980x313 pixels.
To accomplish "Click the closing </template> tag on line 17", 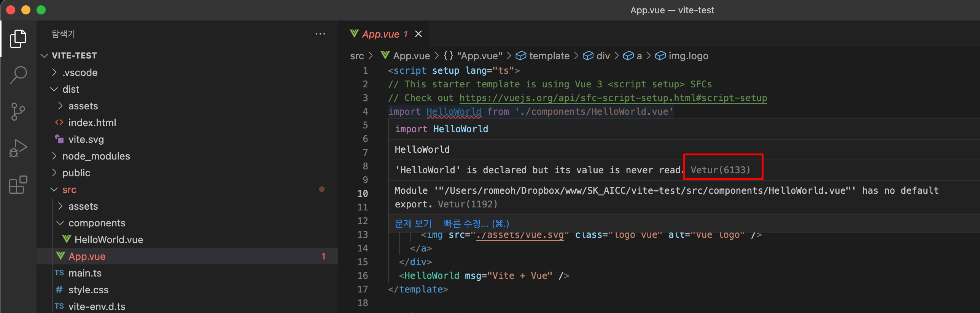I will coord(418,289).
